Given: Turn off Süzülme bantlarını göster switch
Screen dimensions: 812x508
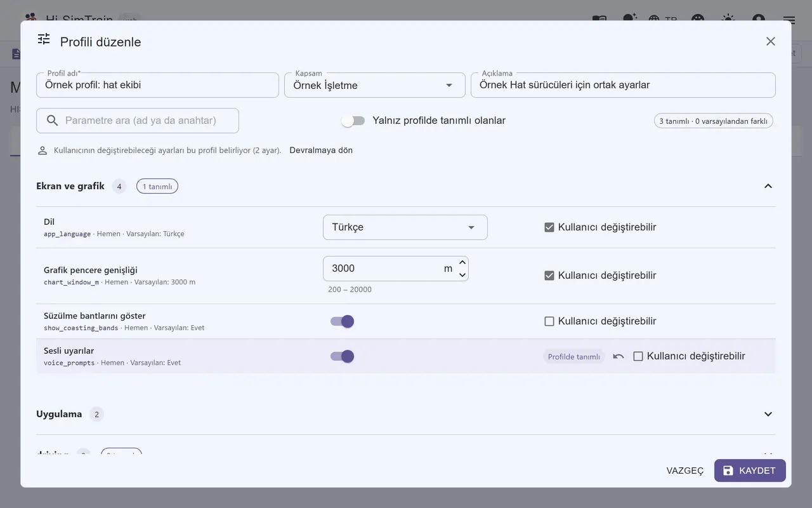Looking at the screenshot, I should 342,321.
